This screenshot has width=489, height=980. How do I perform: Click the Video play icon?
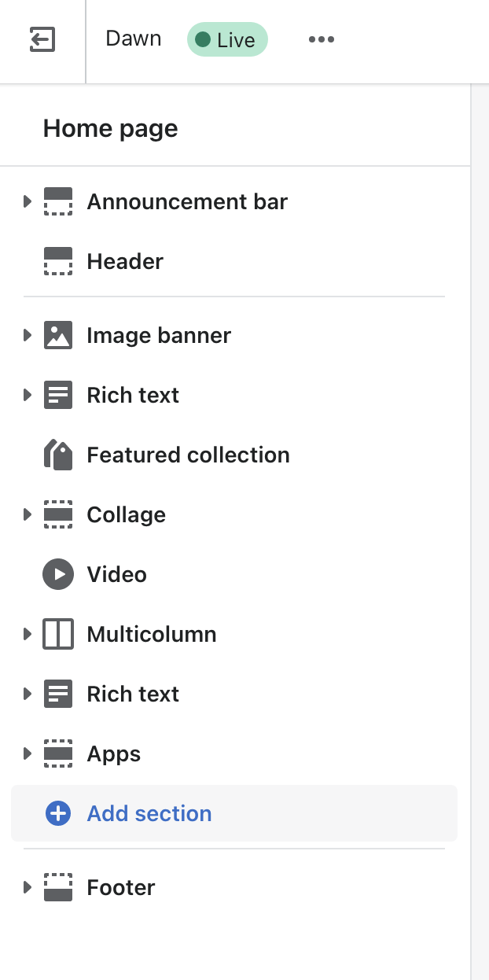pyautogui.click(x=58, y=574)
